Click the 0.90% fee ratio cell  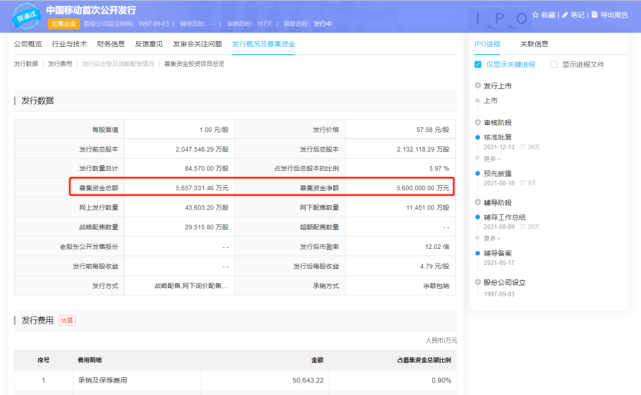(x=441, y=380)
